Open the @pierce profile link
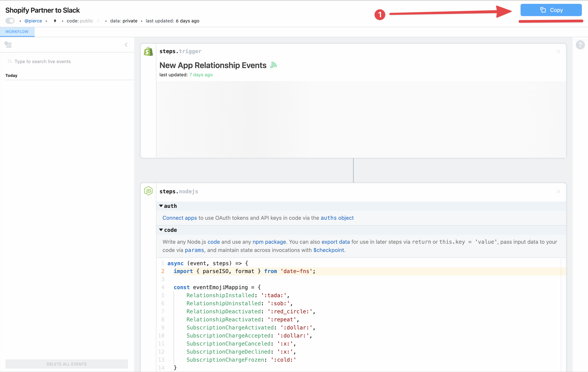Image resolution: width=588 pixels, height=372 pixels. point(33,21)
